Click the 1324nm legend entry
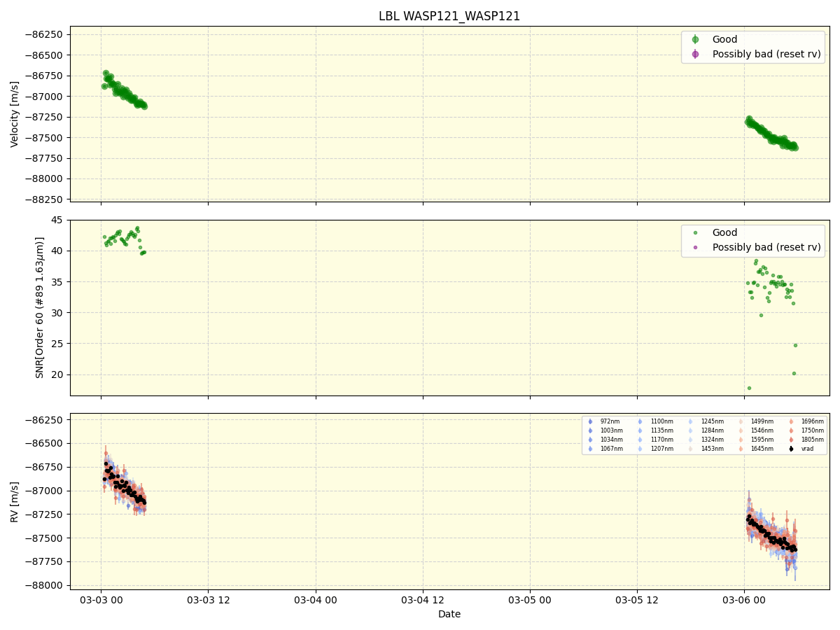 point(706,440)
